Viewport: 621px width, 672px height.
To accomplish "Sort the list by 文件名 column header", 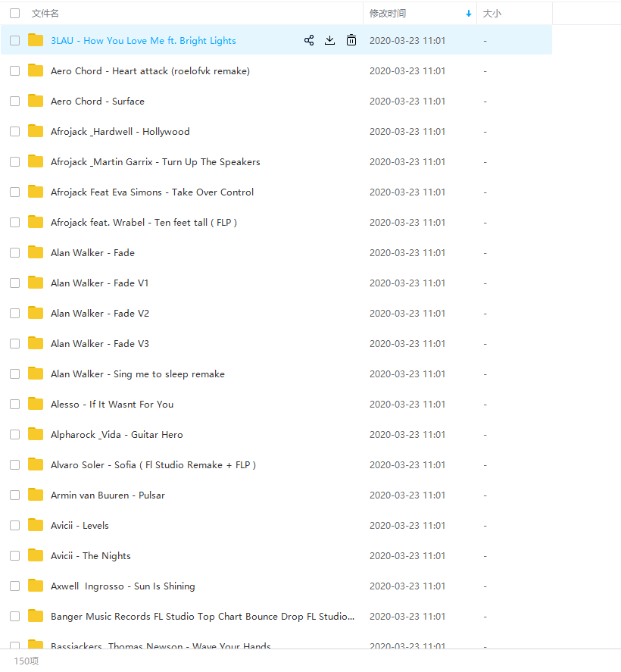I will pyautogui.click(x=45, y=14).
